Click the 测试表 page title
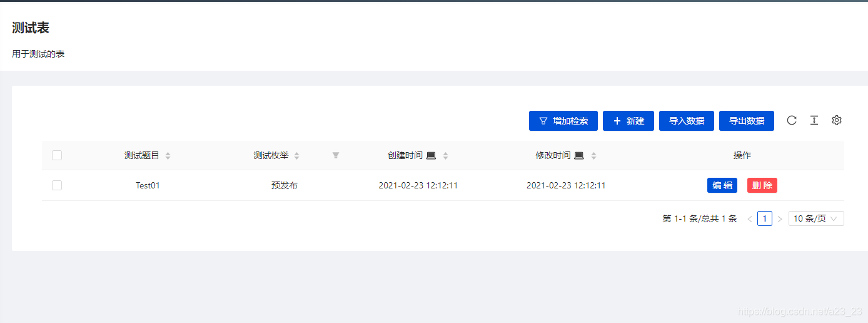The height and width of the screenshot is (323, 868). coord(31,28)
